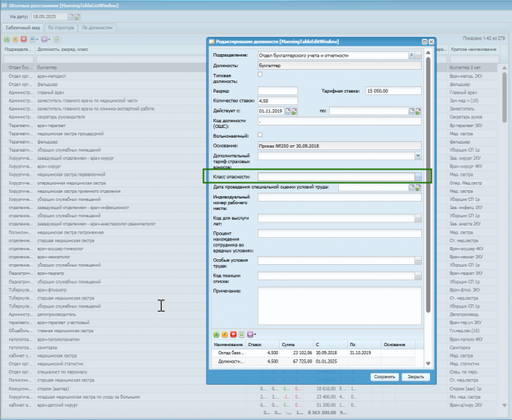Click the Код должности (ОШС) field
Screen dimensions: 512x420
(x=339, y=121)
